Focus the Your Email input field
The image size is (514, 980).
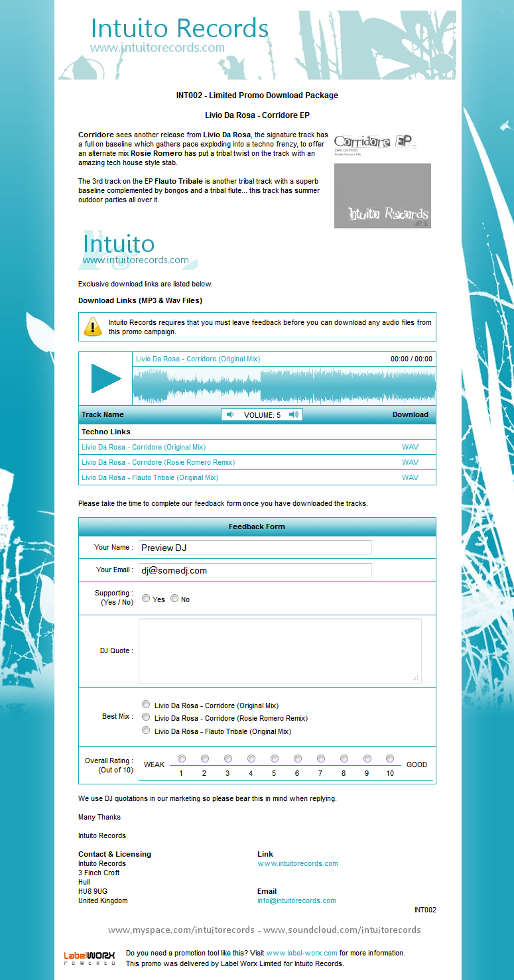[255, 570]
